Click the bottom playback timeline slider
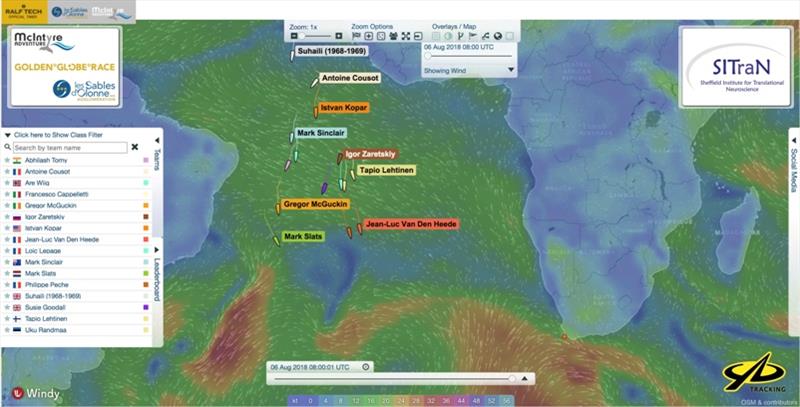800x407 pixels. click(395, 379)
